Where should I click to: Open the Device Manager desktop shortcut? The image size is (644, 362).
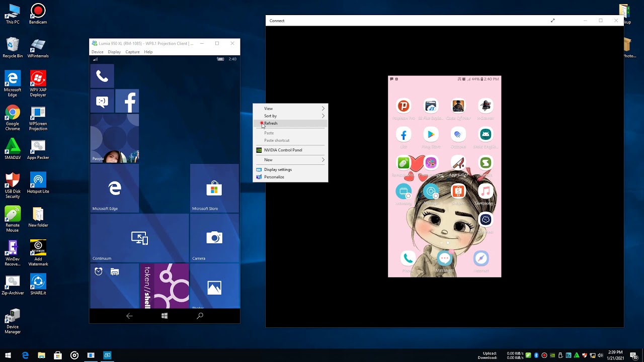(x=13, y=321)
